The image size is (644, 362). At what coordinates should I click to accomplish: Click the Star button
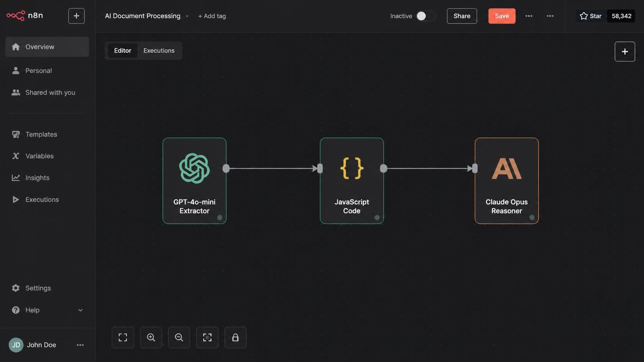[x=591, y=16]
